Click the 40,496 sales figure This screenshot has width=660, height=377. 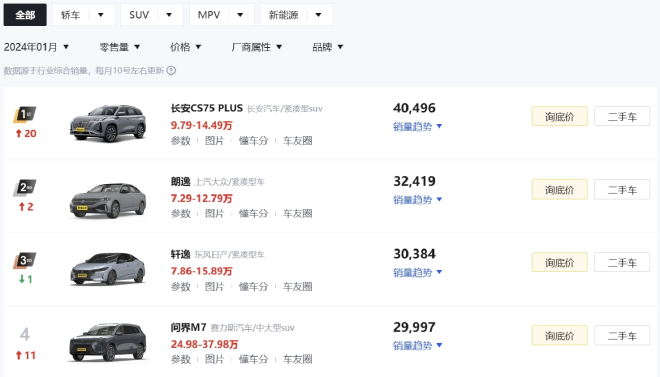tap(414, 108)
